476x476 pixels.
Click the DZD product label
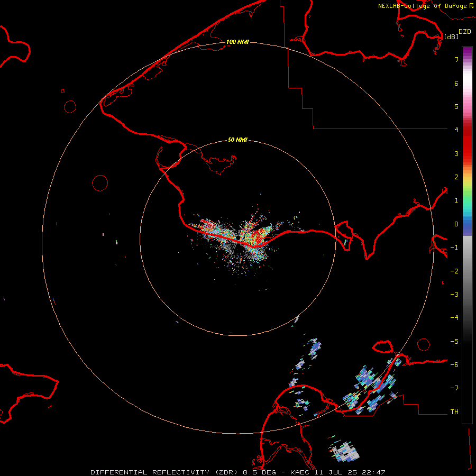click(465, 32)
